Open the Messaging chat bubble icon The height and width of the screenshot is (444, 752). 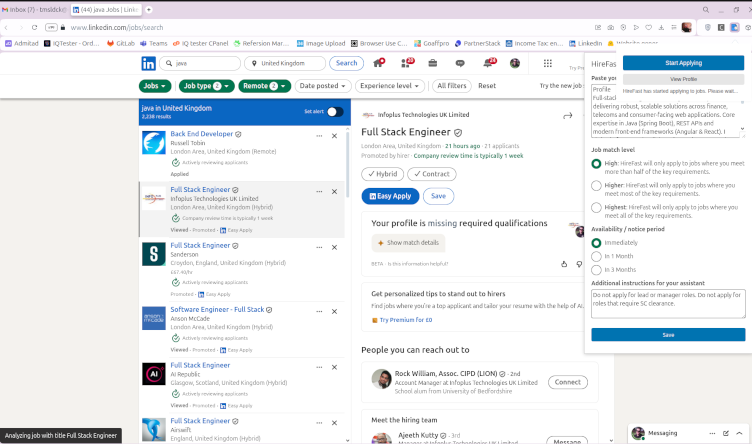click(461, 63)
